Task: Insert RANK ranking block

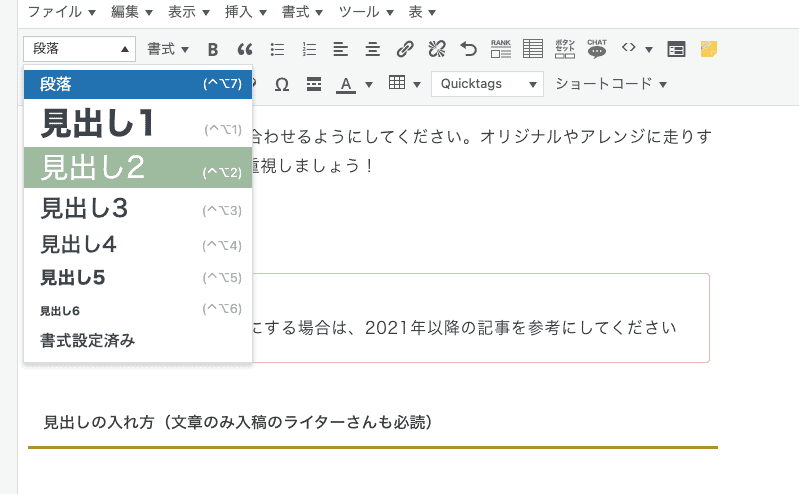Action: (x=501, y=49)
